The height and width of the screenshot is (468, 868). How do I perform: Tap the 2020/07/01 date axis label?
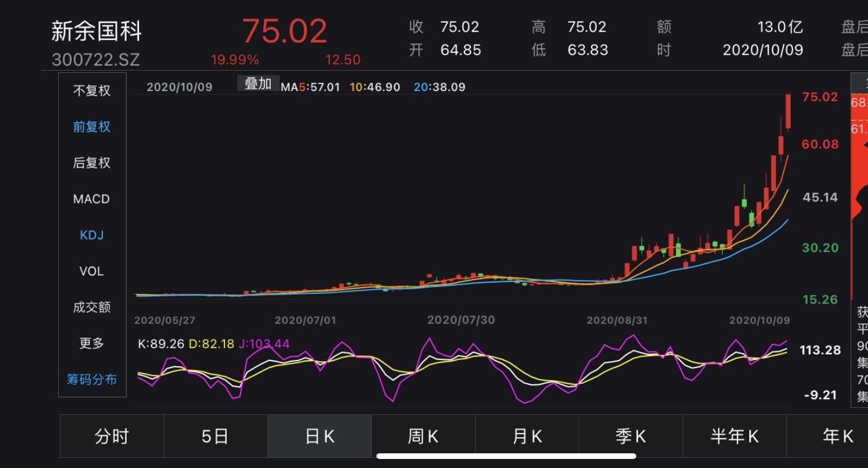pos(305,320)
